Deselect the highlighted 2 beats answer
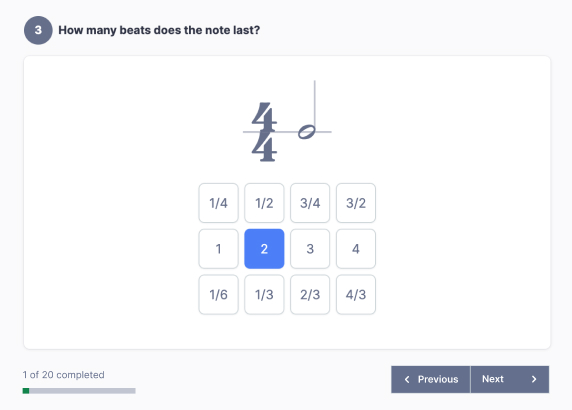This screenshot has width=572, height=410. coord(264,249)
